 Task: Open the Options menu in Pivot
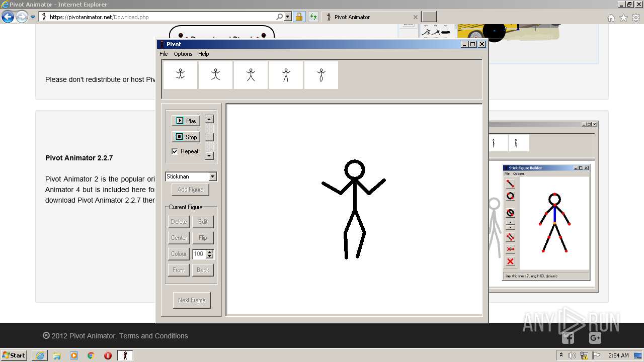coord(183,54)
